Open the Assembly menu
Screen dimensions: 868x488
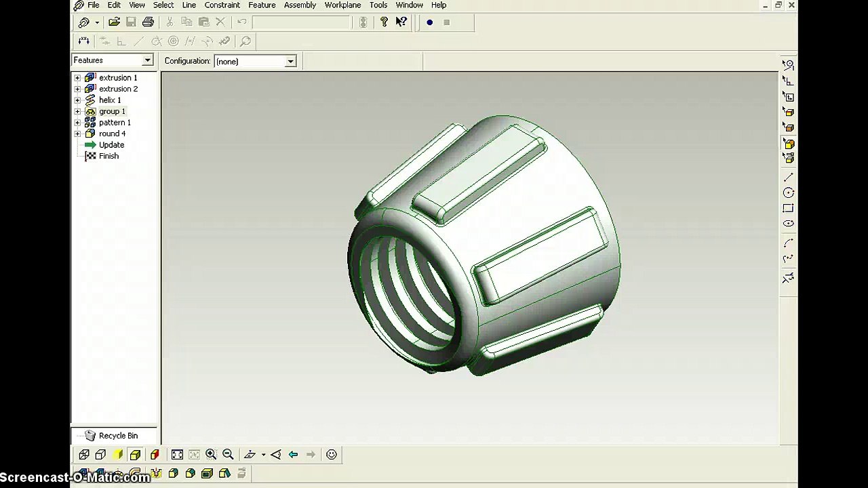click(300, 5)
